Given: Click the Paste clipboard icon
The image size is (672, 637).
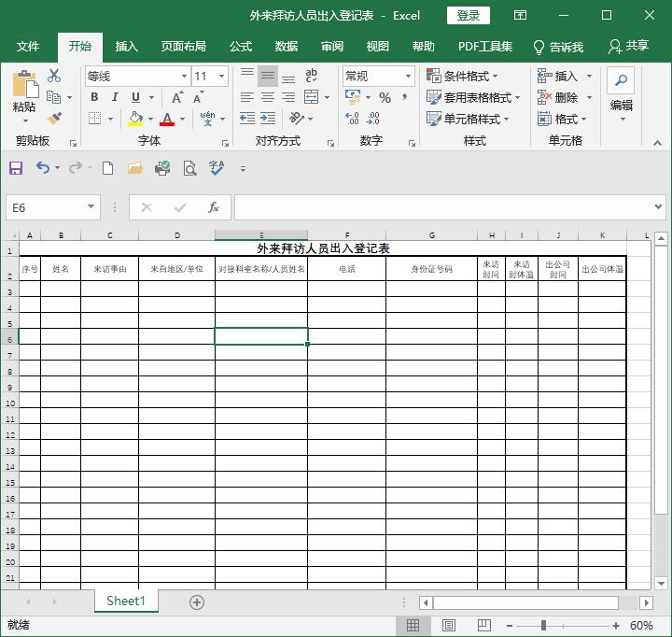Looking at the screenshot, I should coord(25,84).
